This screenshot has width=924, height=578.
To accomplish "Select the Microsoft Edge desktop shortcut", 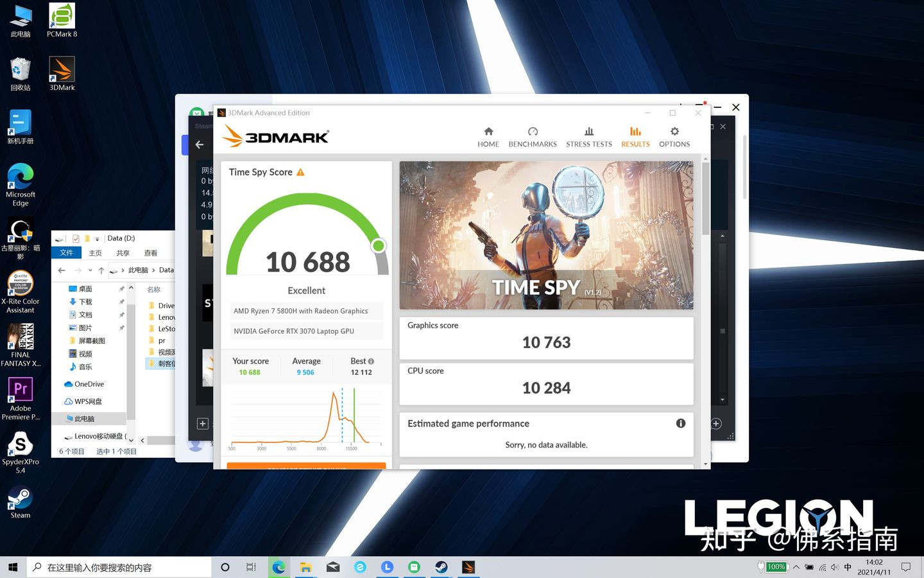I will [21, 185].
